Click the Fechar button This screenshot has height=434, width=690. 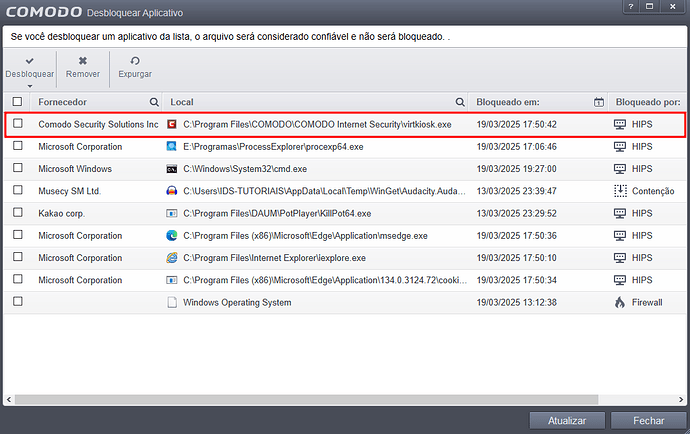[649, 421]
